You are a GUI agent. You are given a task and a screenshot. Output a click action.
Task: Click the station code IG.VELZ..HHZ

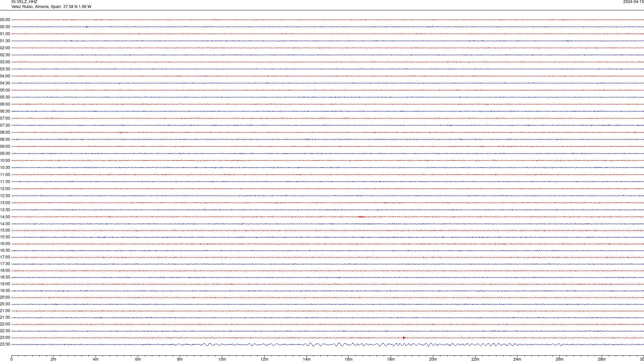tap(24, 2)
